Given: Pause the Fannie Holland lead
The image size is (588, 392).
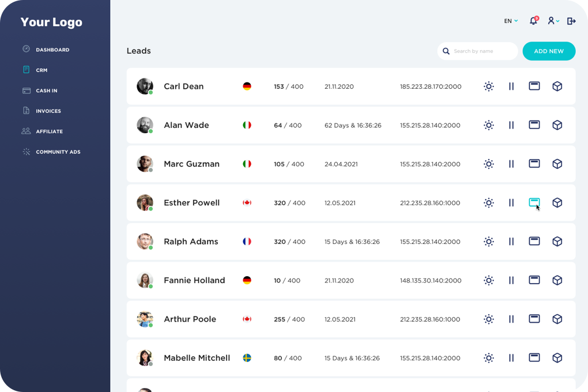Looking at the screenshot, I should (511, 280).
